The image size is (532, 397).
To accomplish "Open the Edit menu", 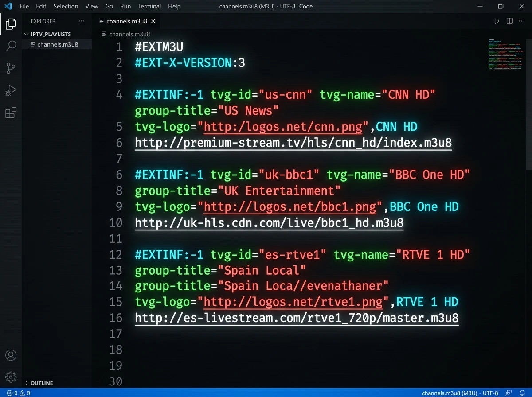I will (x=41, y=6).
